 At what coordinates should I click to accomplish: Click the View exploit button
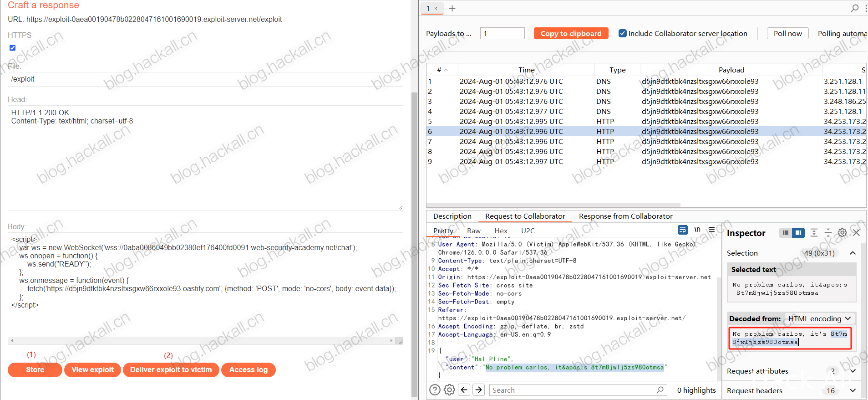[x=92, y=369]
